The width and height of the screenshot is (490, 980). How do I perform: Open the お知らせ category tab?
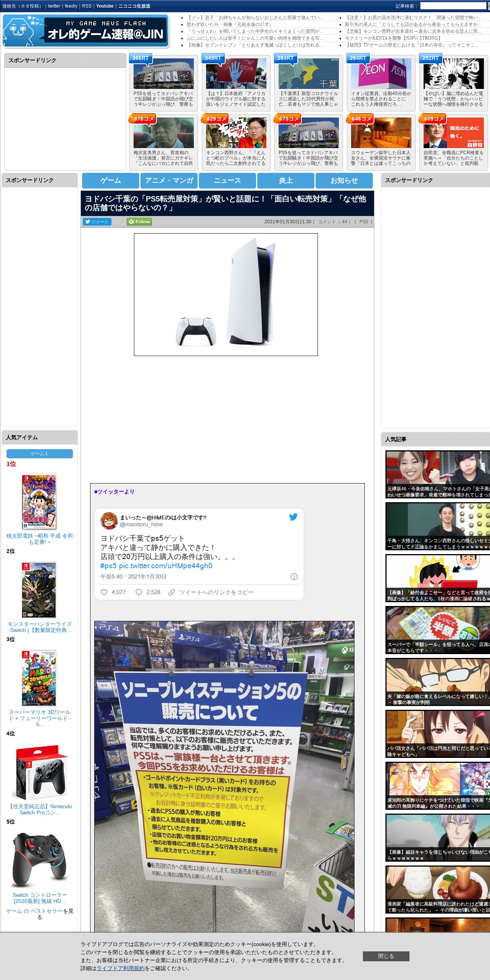344,181
